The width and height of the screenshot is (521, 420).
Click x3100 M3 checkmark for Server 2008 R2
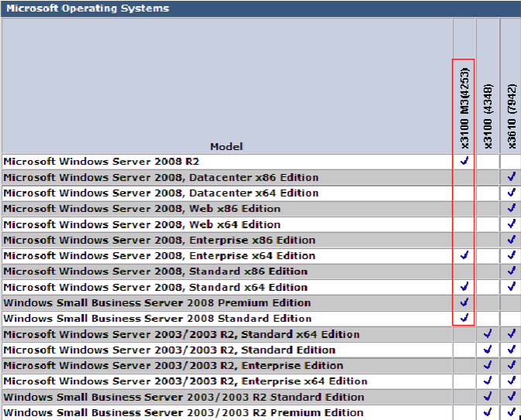point(464,161)
